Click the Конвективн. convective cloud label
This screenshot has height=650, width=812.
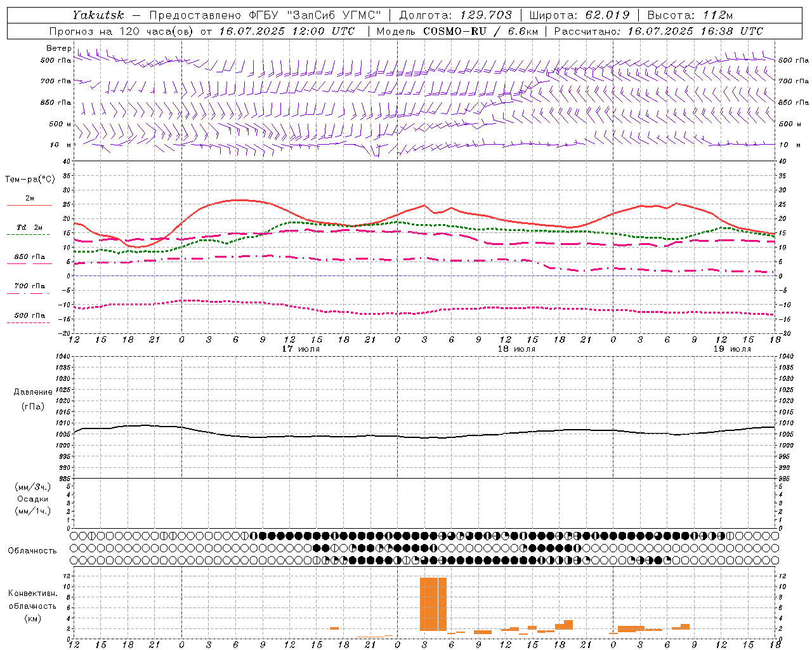pyautogui.click(x=32, y=594)
